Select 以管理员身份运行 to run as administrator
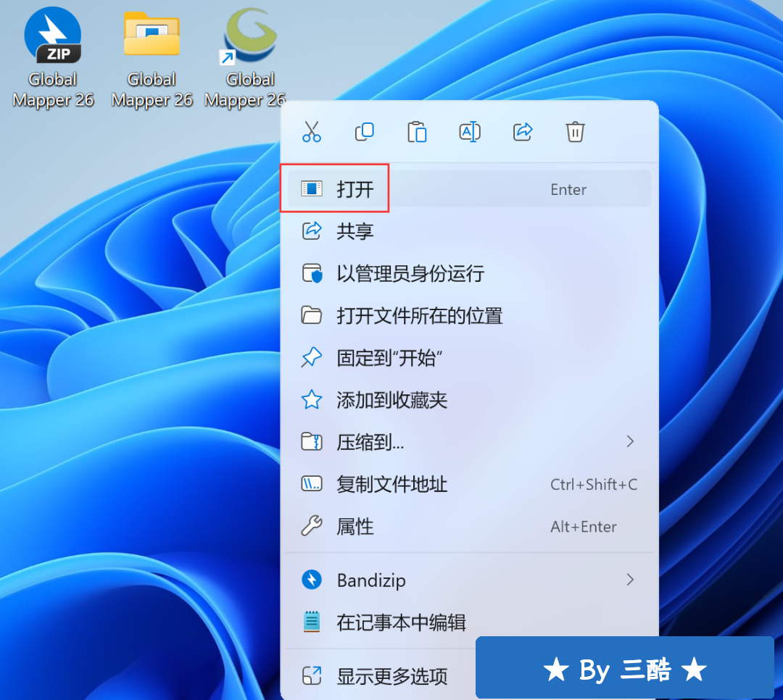 tap(469, 273)
